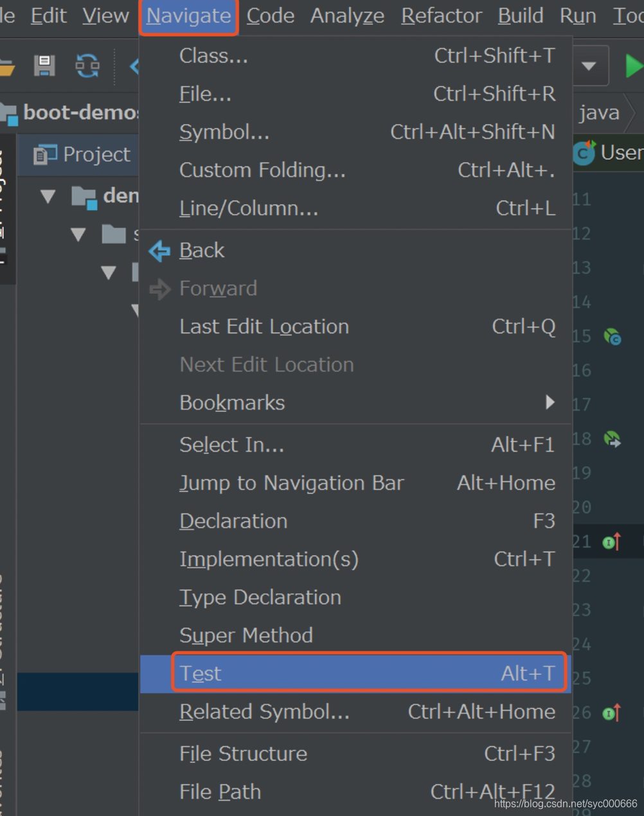Open the Build menu

tap(521, 16)
